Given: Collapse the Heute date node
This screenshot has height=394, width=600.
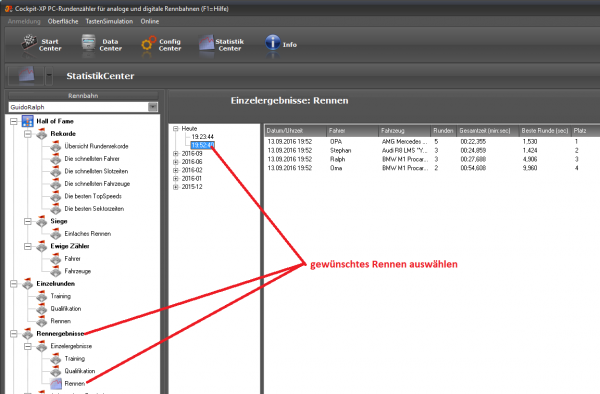Looking at the screenshot, I should pos(176,129).
